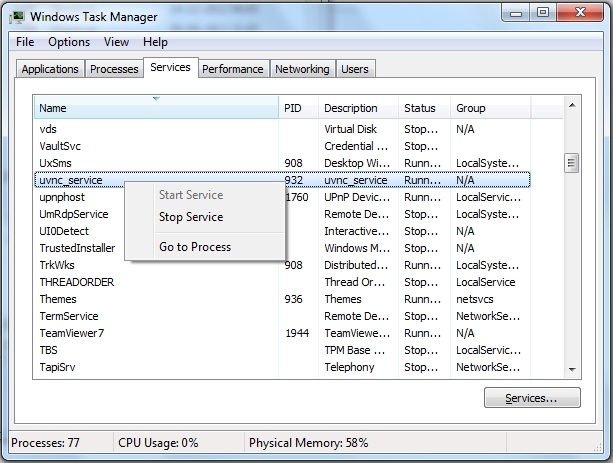Open the Networking tab

302,69
